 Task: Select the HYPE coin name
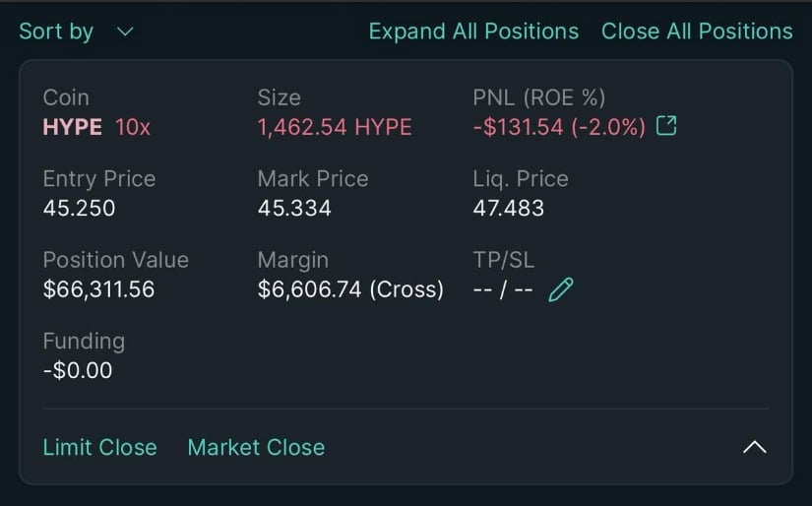[x=72, y=127]
